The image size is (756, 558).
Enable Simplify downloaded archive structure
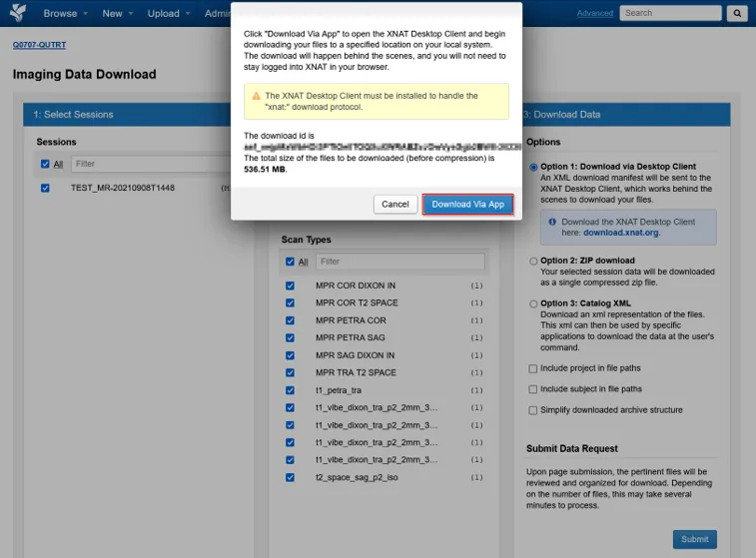click(532, 410)
